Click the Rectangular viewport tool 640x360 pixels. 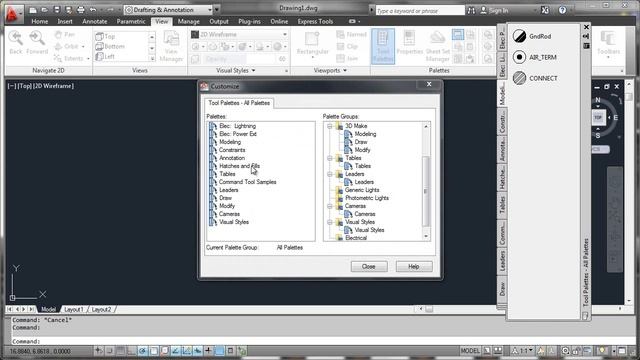pos(313,44)
